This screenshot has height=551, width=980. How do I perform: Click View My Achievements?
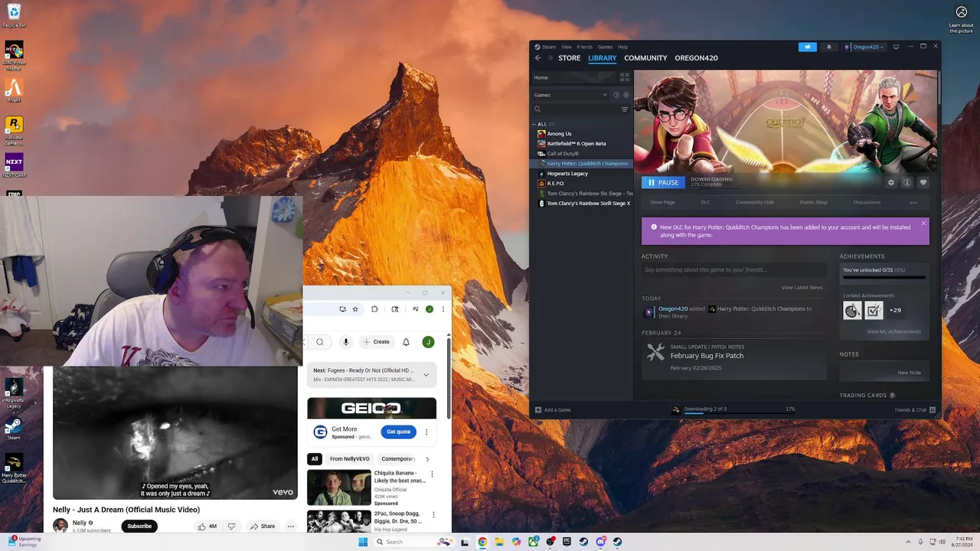(x=893, y=332)
